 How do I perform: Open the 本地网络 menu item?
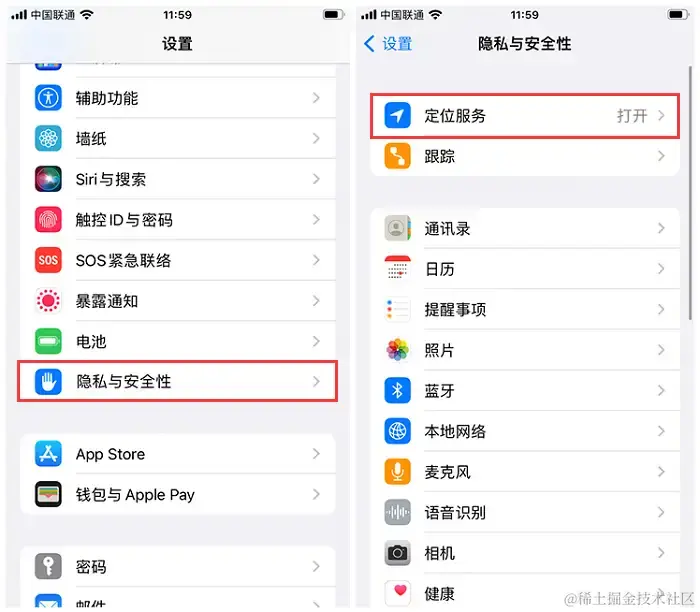pyautogui.click(x=525, y=431)
